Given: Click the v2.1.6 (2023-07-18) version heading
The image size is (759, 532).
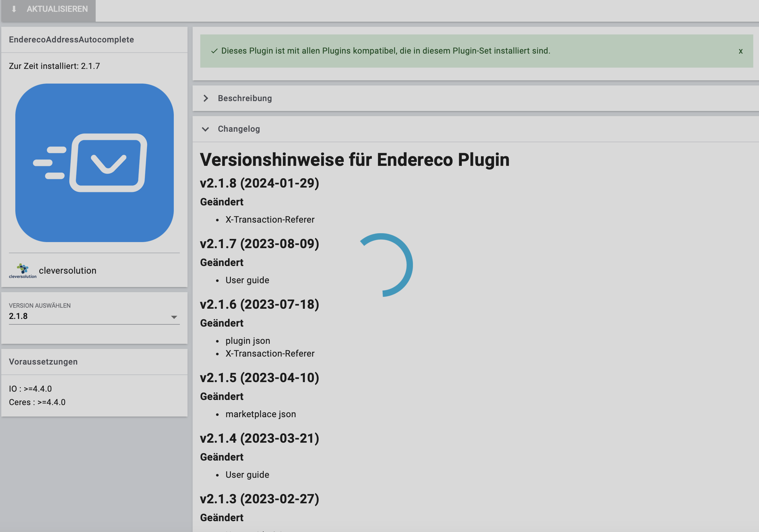Looking at the screenshot, I should pos(260,304).
